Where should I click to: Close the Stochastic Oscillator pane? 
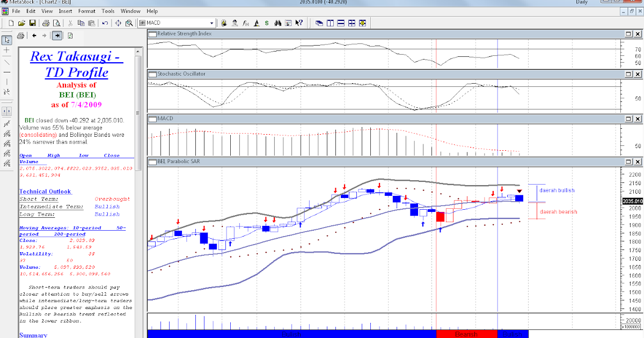click(x=638, y=74)
